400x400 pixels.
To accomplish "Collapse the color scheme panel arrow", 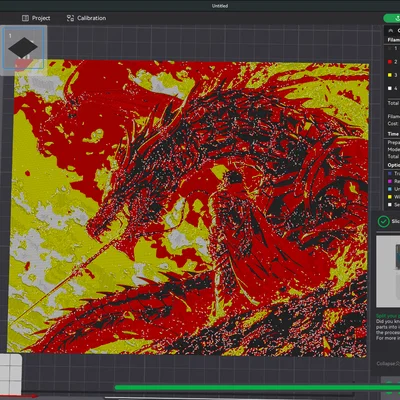I will coord(391,30).
